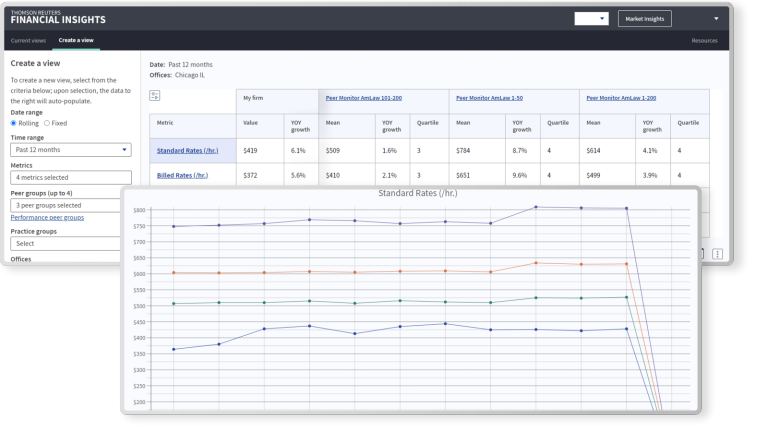This screenshot has width=768, height=432.
Task: Click the Peer Monitor AmLaw 1-50 header link
Action: click(491, 97)
